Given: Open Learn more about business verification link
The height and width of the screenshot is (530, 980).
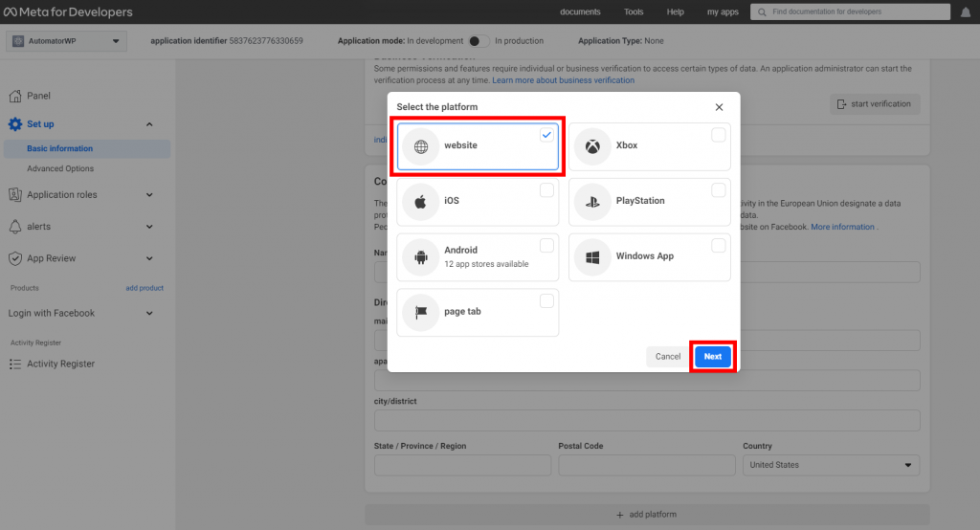Looking at the screenshot, I should [x=563, y=80].
